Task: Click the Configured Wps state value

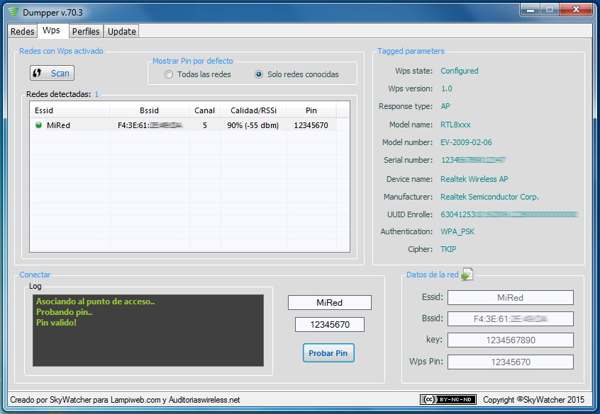Action: [x=459, y=71]
